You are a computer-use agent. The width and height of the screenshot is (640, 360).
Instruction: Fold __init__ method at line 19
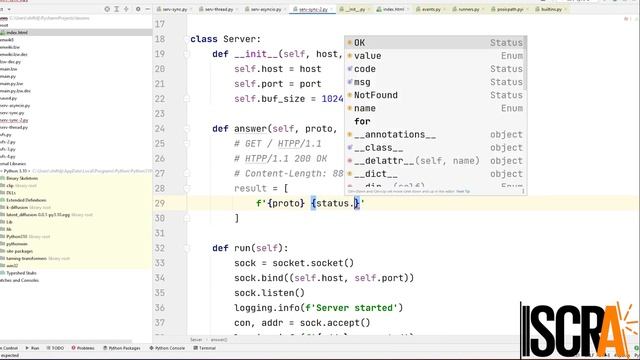tap(187, 54)
